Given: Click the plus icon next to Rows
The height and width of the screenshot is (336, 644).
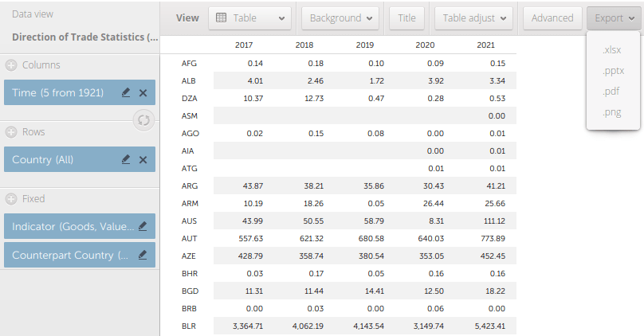Looking at the screenshot, I should tap(11, 132).
